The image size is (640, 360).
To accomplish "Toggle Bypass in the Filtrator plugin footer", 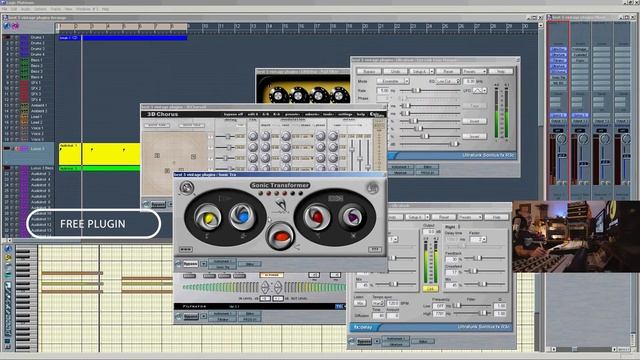I will click(x=191, y=316).
